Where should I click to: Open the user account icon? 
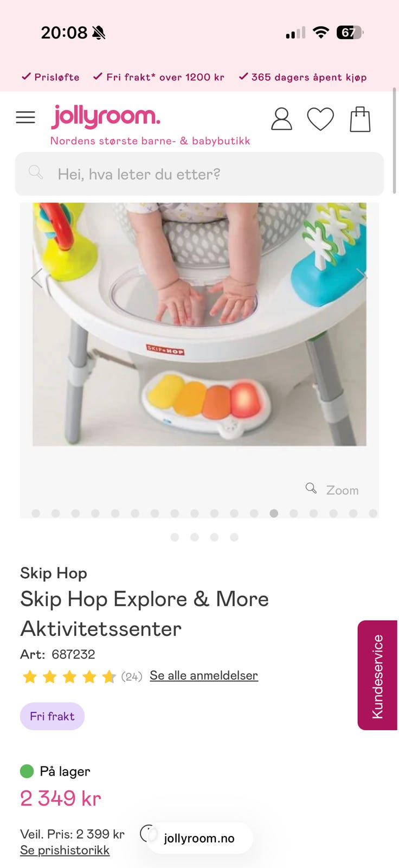(281, 119)
